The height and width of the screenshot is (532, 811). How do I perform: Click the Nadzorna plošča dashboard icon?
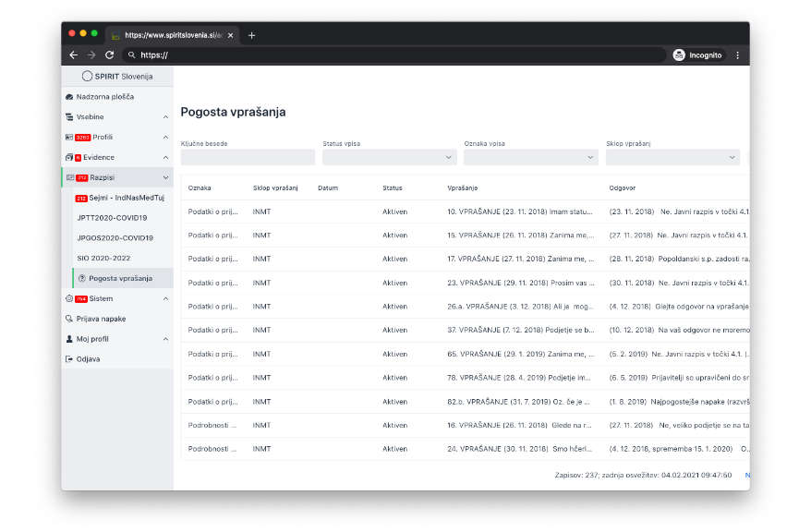click(69, 97)
